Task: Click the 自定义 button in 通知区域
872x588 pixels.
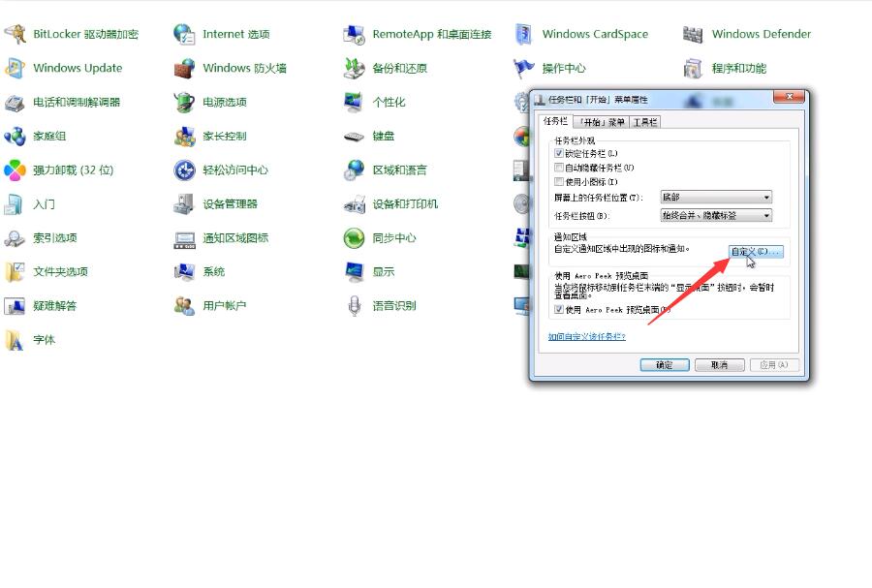Action: point(756,252)
